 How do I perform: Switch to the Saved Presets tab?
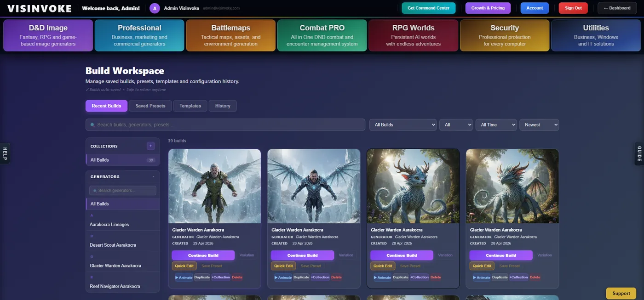coord(150,106)
